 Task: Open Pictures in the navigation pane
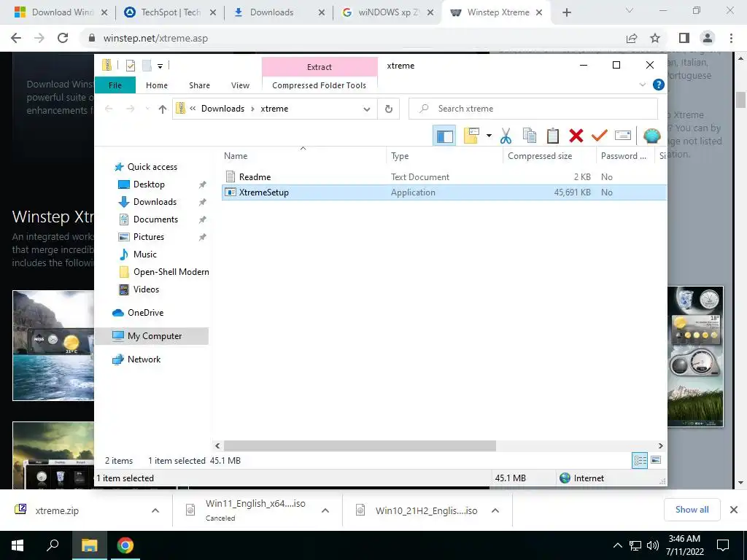point(149,237)
